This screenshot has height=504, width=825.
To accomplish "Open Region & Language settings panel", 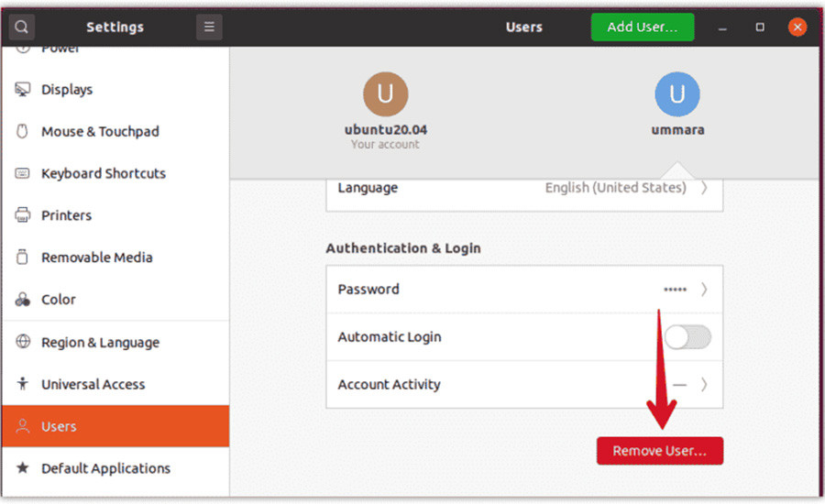I will 115,342.
